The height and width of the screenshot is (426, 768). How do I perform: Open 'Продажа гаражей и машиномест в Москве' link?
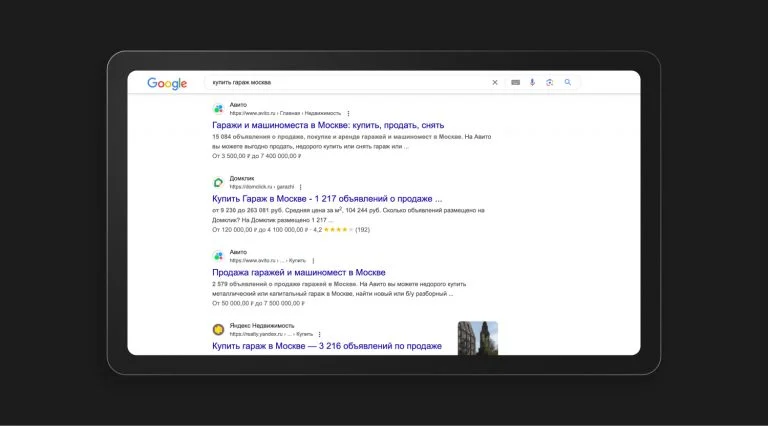(x=299, y=272)
